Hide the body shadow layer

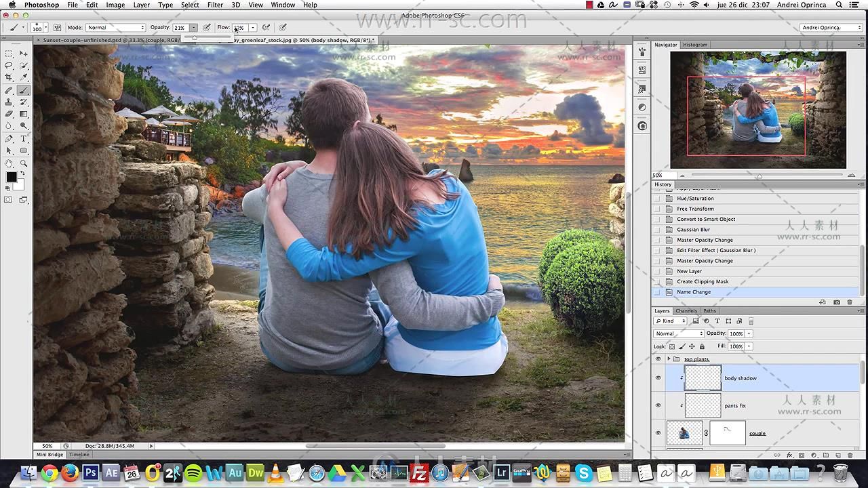pos(658,378)
